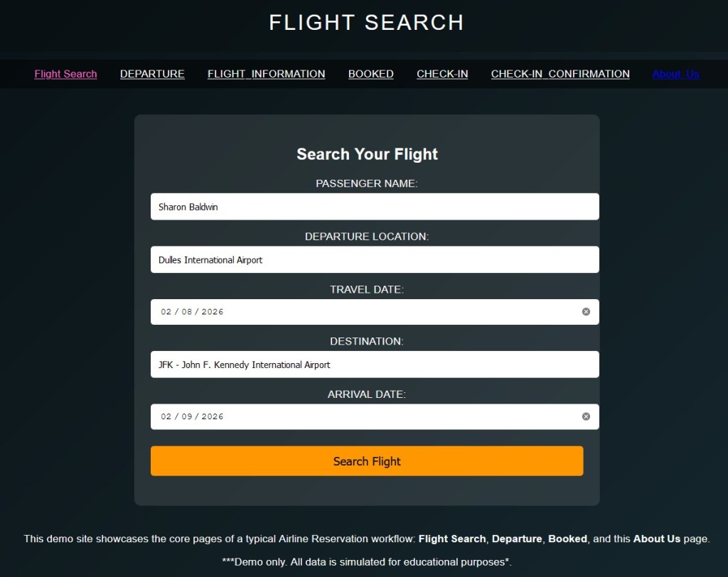
Task: Select the day in Travel Date
Action: tap(187, 312)
